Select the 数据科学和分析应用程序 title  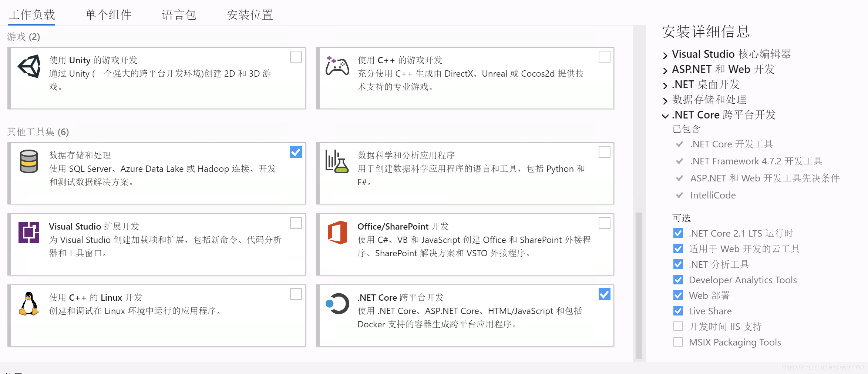[x=406, y=155]
